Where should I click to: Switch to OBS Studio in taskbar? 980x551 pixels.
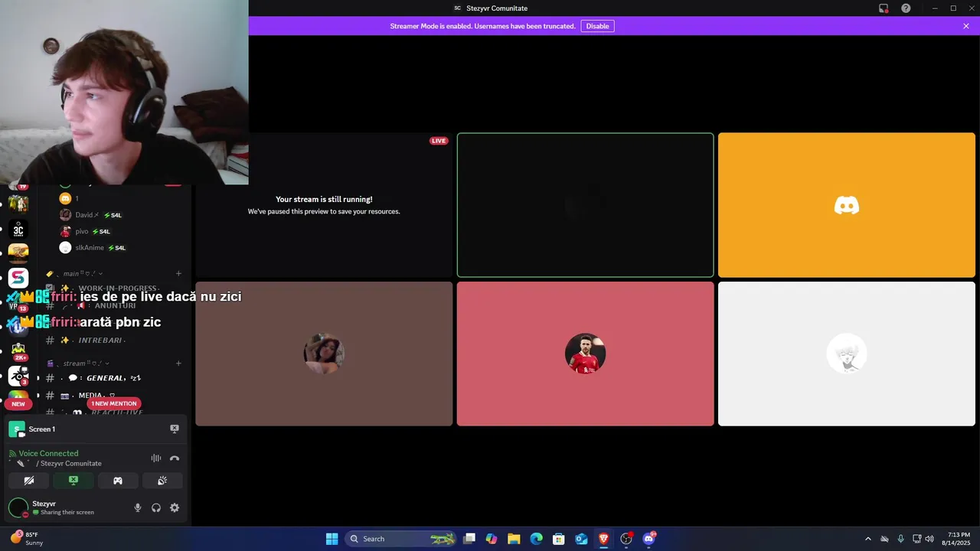pos(626,539)
